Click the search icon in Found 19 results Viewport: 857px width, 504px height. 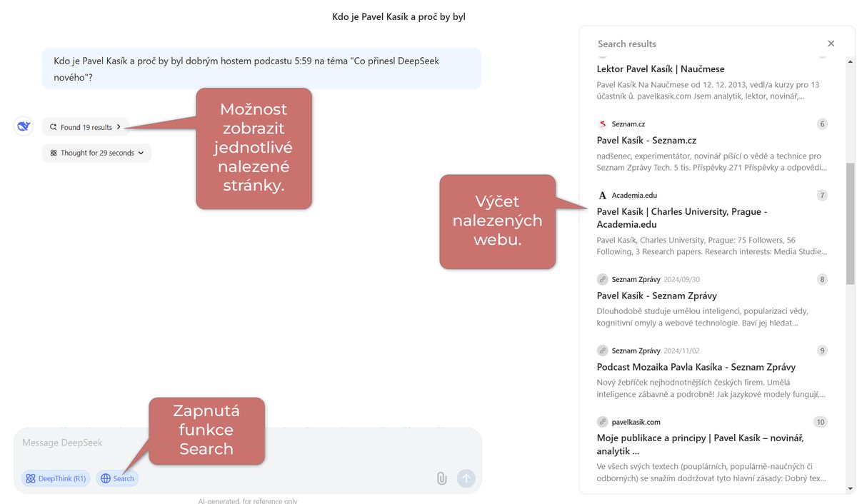pos(53,127)
